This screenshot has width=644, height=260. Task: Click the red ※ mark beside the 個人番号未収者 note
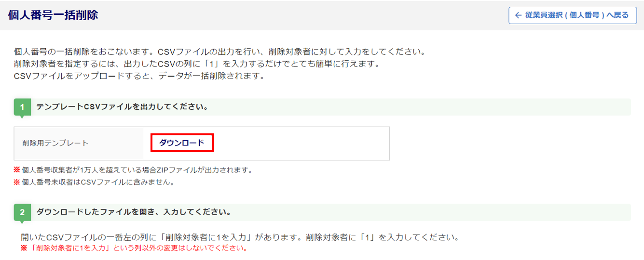17,182
